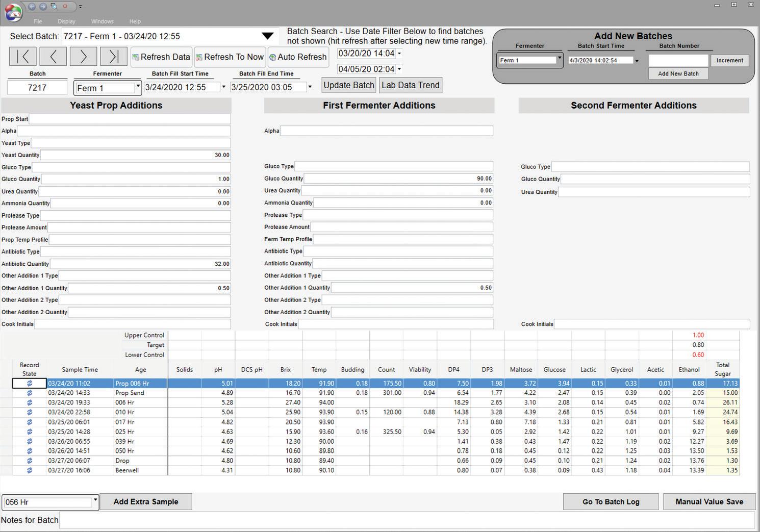760x532 pixels.
Task: Click Refresh To Now
Action: 230,57
